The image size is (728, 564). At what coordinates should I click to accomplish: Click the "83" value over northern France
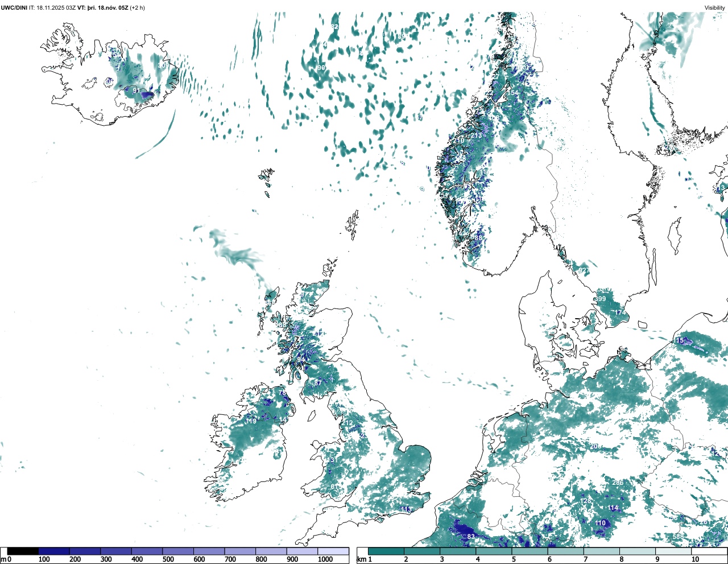(x=471, y=537)
